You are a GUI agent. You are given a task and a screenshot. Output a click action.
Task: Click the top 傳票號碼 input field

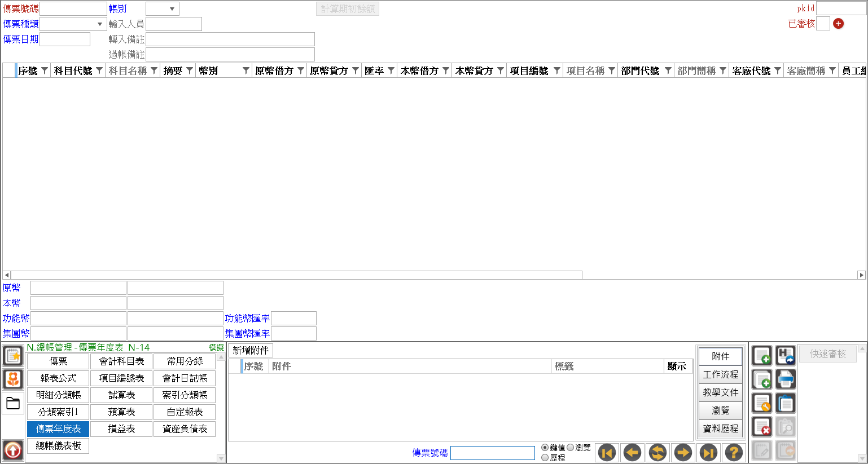[73, 8]
